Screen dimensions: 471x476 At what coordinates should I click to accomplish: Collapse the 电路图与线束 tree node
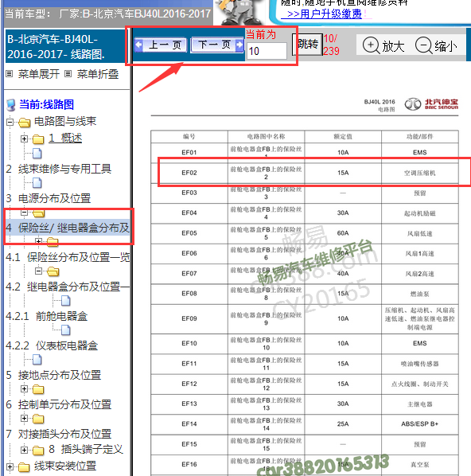(10, 122)
